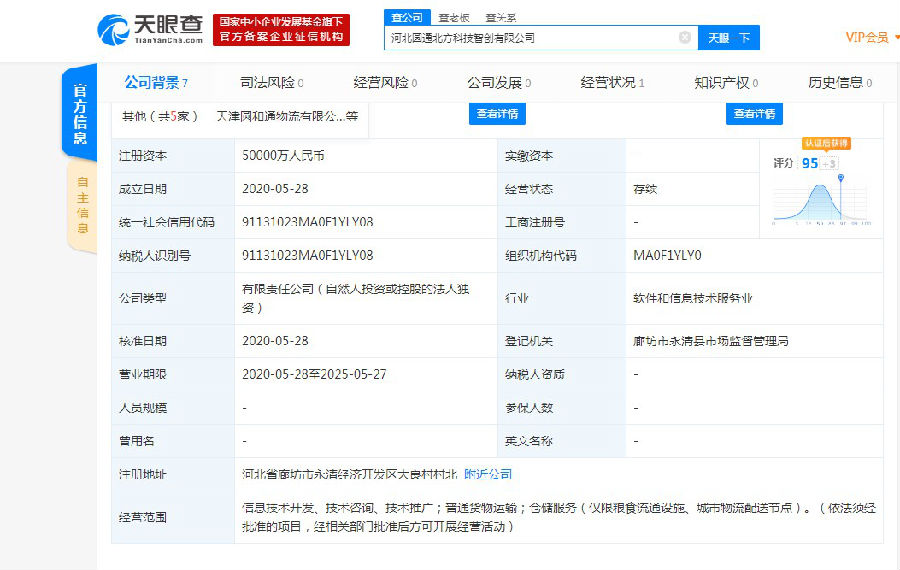This screenshot has width=900, height=570.
Task: Select 自主信息 side tab
Action: (82, 205)
